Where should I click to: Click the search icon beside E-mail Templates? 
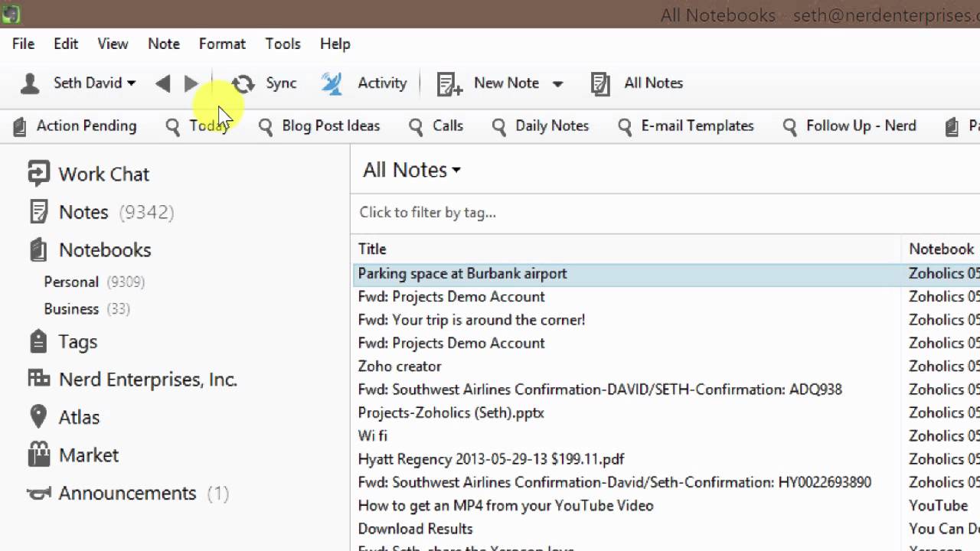(x=625, y=126)
